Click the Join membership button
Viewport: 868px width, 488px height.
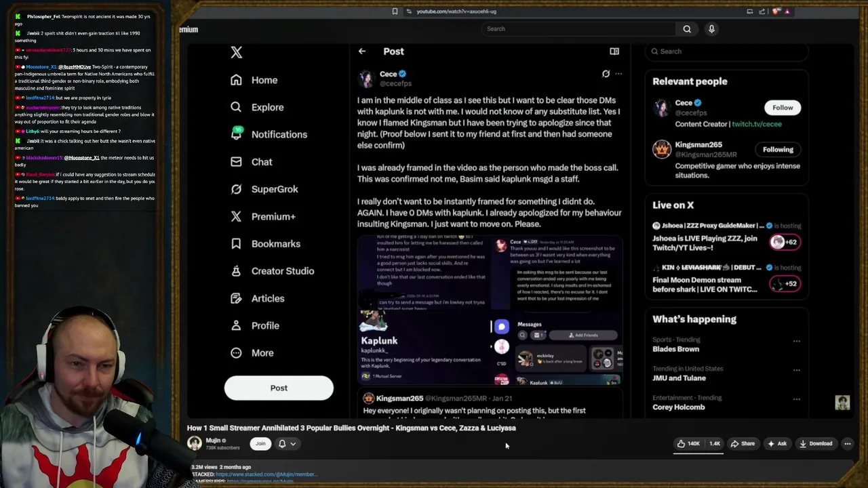click(x=260, y=444)
